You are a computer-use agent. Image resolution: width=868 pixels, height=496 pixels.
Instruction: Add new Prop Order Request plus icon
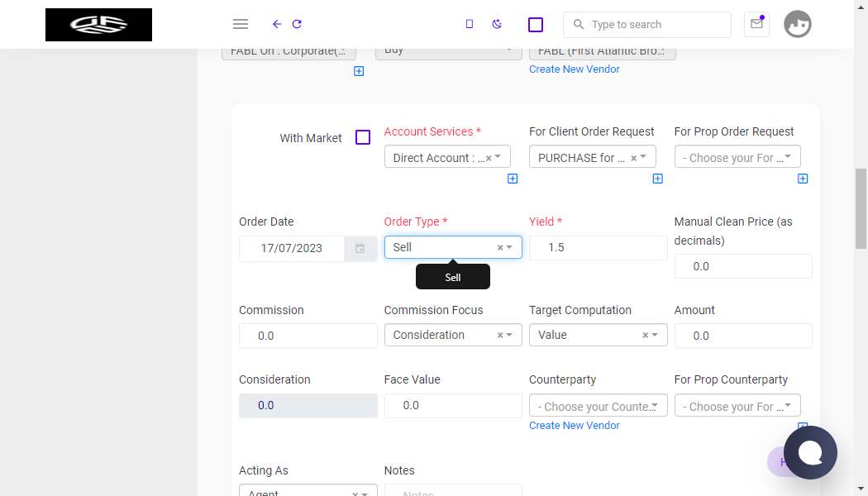803,179
